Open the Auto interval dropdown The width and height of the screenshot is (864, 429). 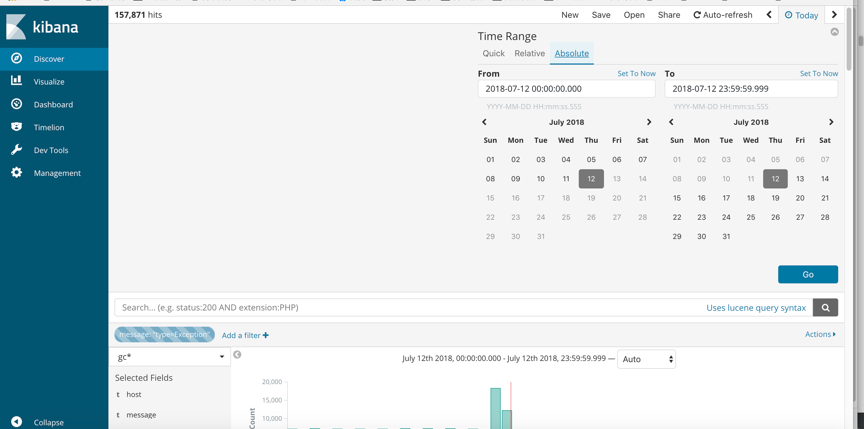[x=646, y=359]
